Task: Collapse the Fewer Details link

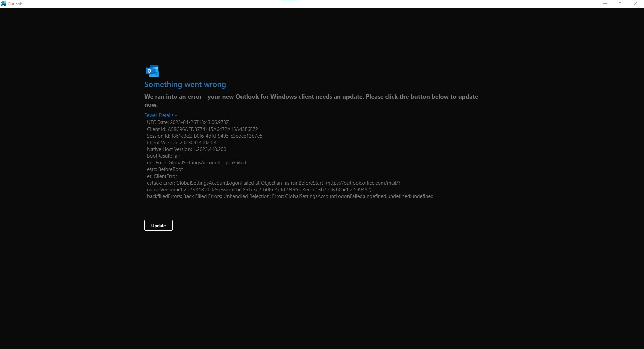Action: tap(160, 115)
